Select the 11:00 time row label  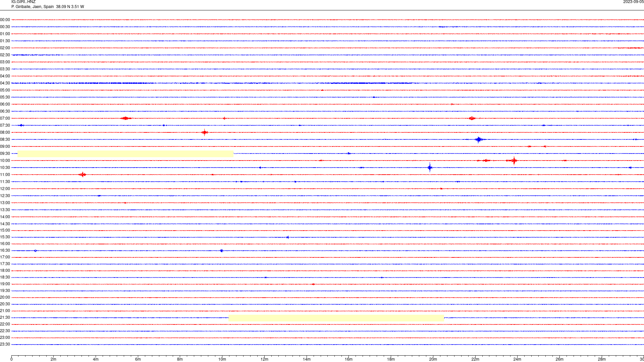(x=5, y=175)
